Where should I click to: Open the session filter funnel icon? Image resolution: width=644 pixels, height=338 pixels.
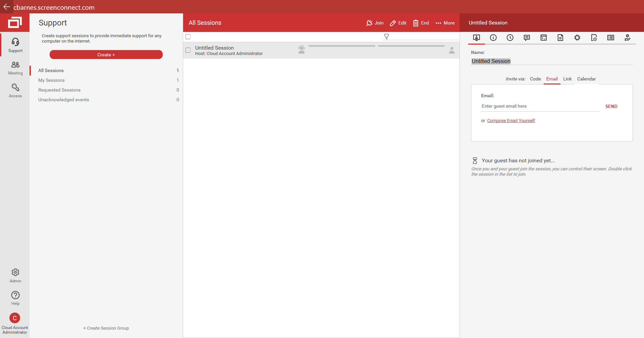[386, 37]
